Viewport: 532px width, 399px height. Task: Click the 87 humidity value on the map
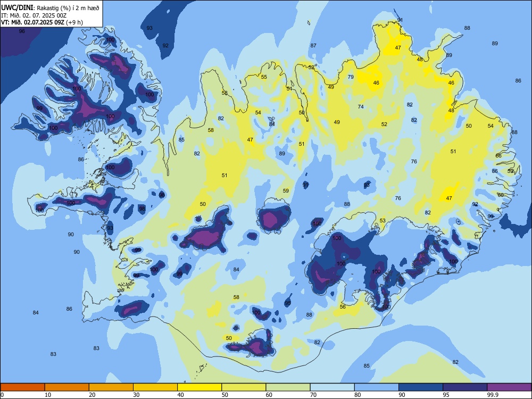click(313, 45)
